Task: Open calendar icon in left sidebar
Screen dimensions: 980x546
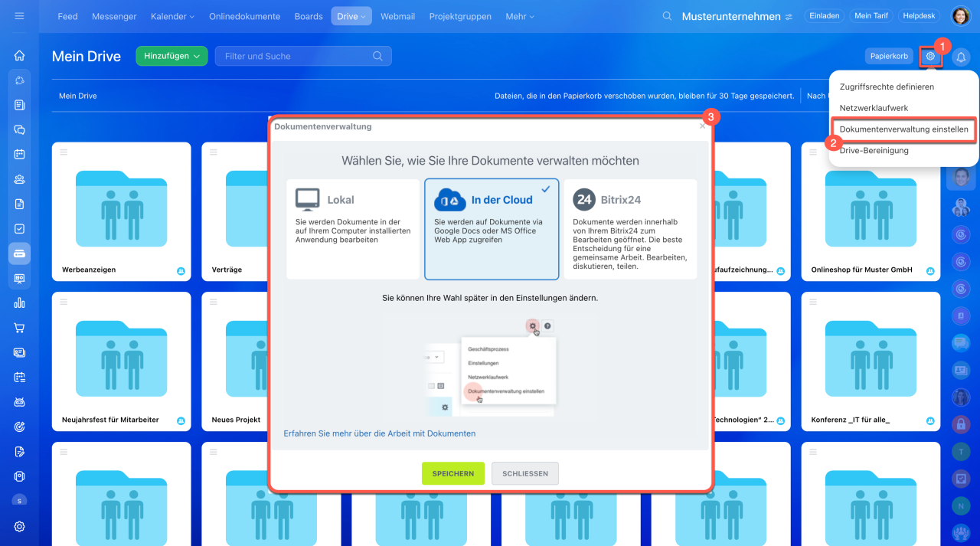Action: [19, 154]
